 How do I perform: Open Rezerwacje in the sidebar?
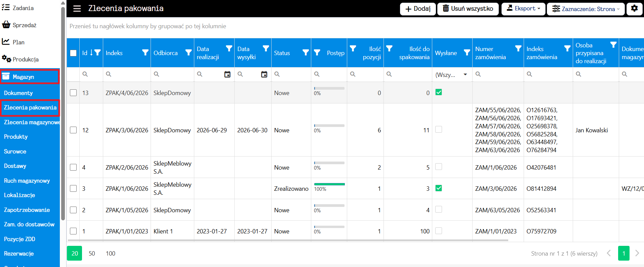(x=19, y=254)
